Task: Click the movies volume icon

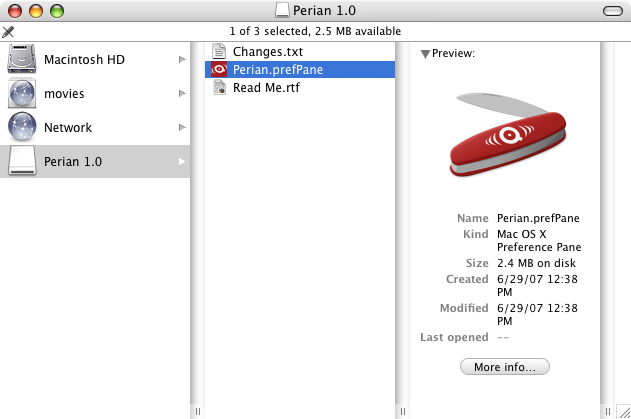Action: coord(22,94)
